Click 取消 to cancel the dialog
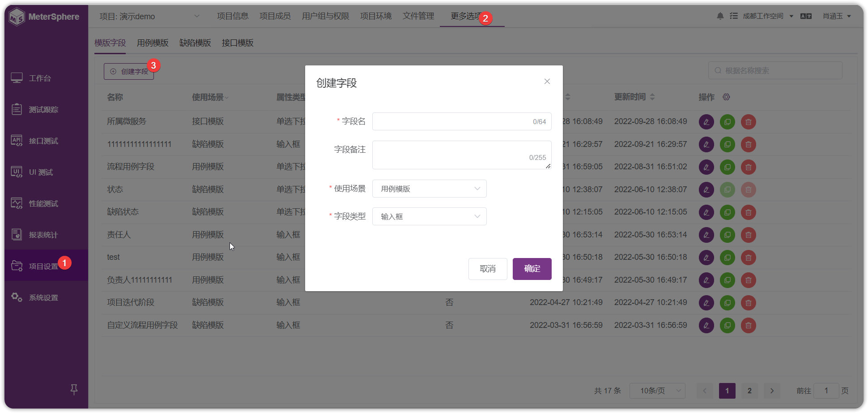This screenshot has height=413, width=868. coord(488,269)
